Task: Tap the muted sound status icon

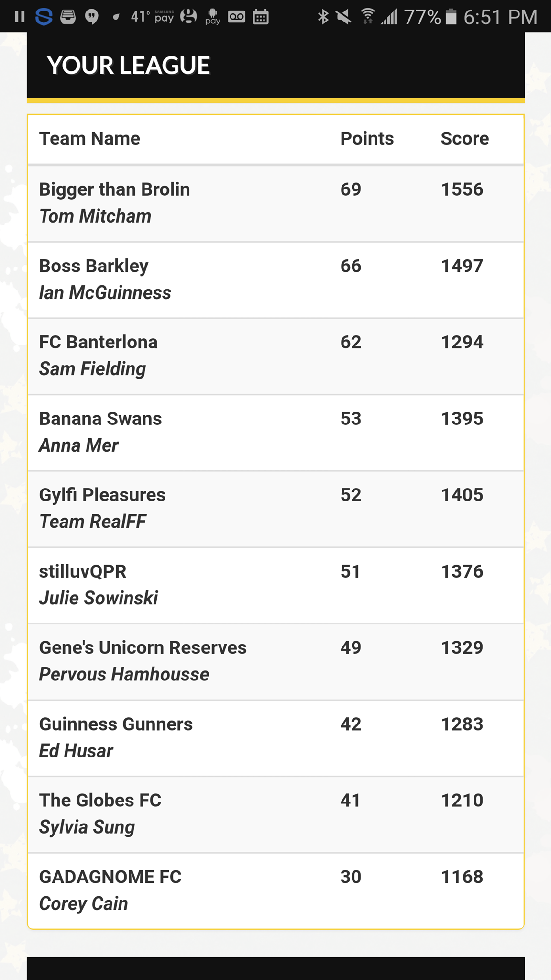Action: [343, 17]
